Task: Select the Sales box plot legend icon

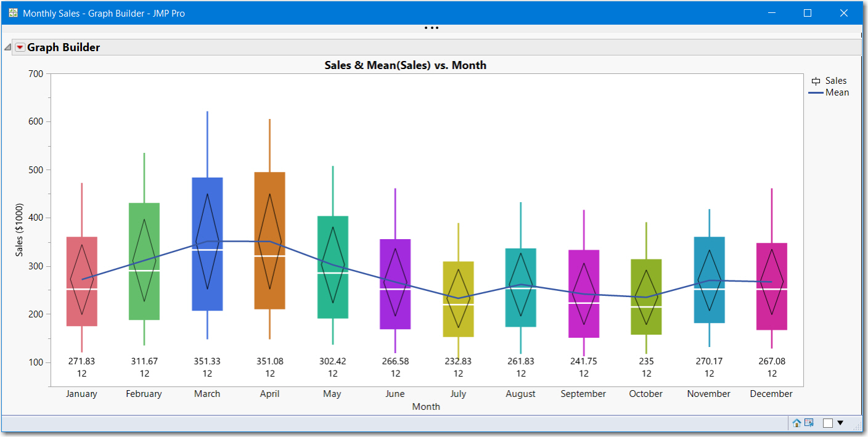Action: point(816,81)
